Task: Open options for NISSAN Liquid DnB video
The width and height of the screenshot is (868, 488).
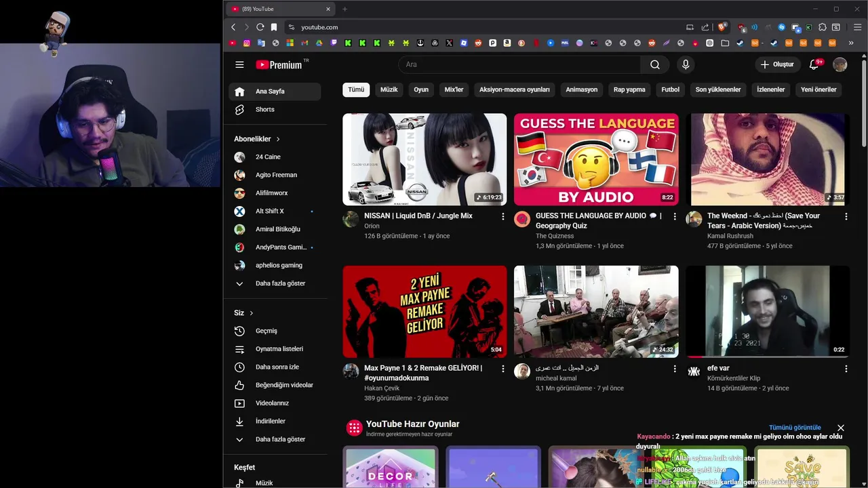Action: click(503, 216)
